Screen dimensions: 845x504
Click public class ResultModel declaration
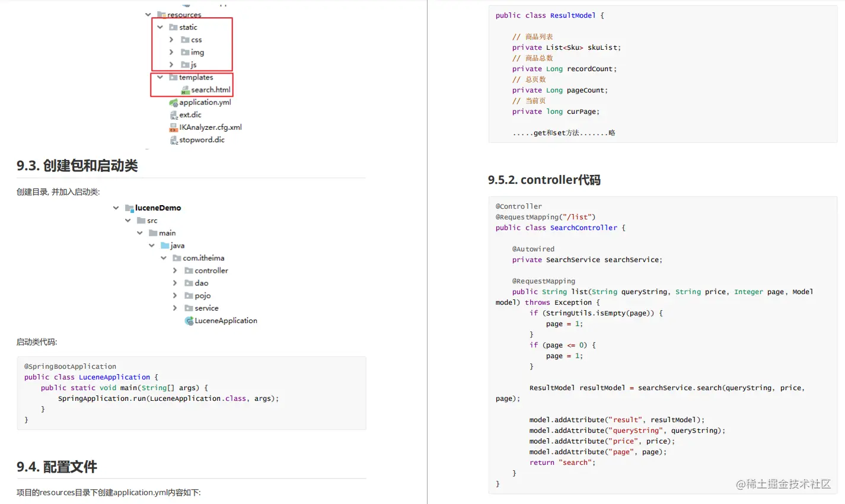coord(550,15)
